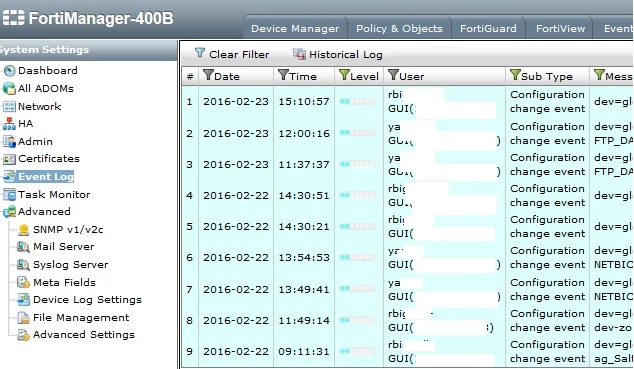Collapse the Advanced tree node
The height and width of the screenshot is (369, 634).
pos(44,212)
